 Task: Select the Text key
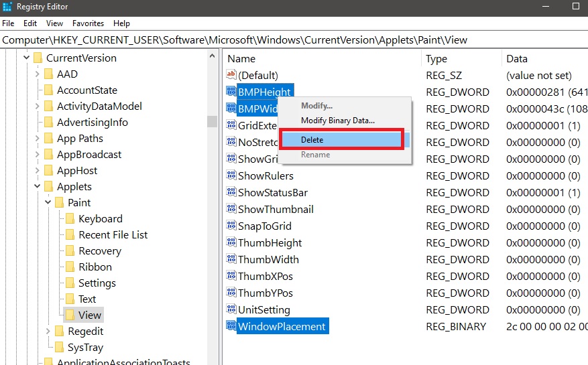(x=87, y=299)
